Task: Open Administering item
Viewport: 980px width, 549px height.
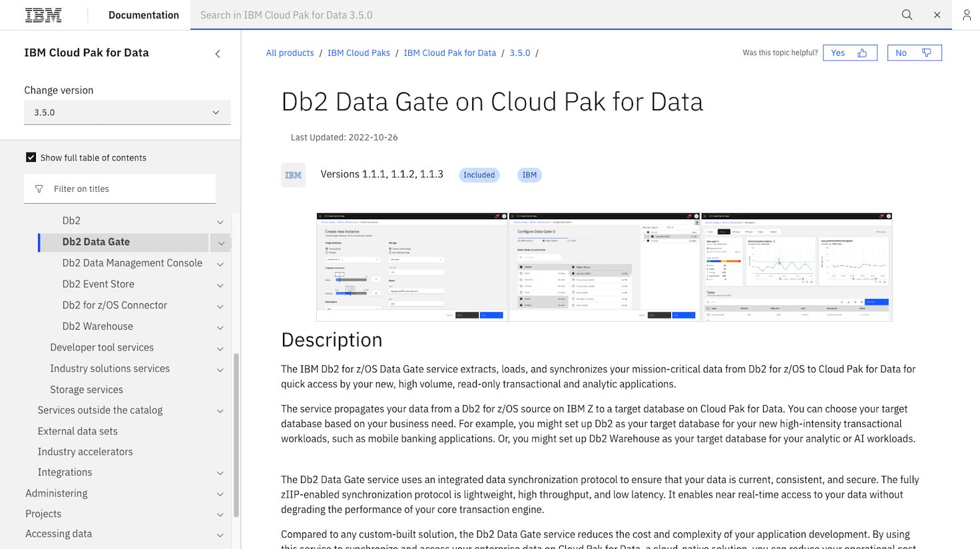Action: [57, 494]
